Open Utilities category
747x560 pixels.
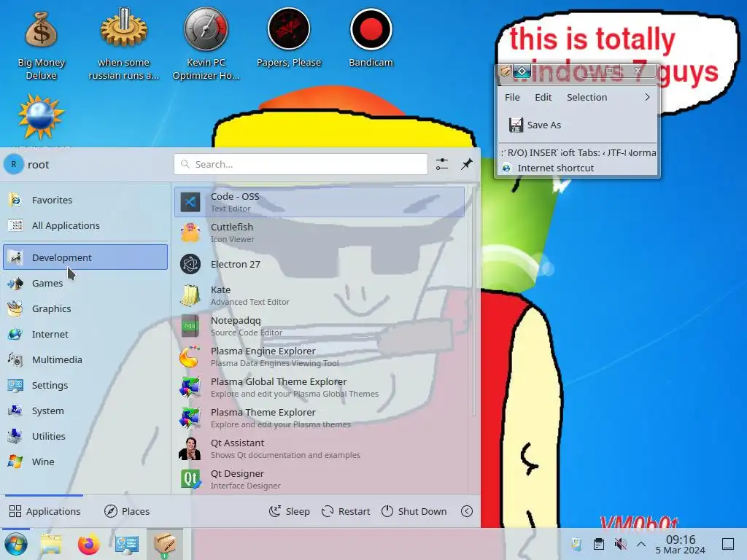click(x=85, y=436)
